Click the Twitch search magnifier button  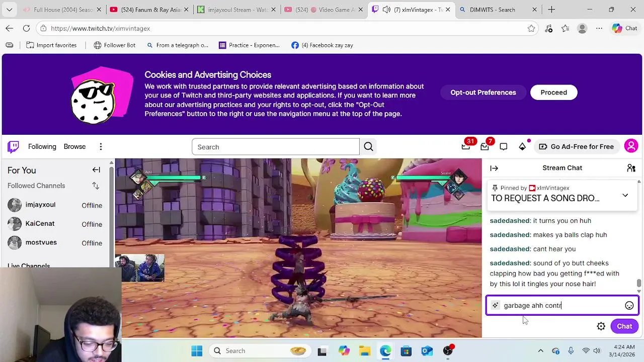tap(368, 147)
